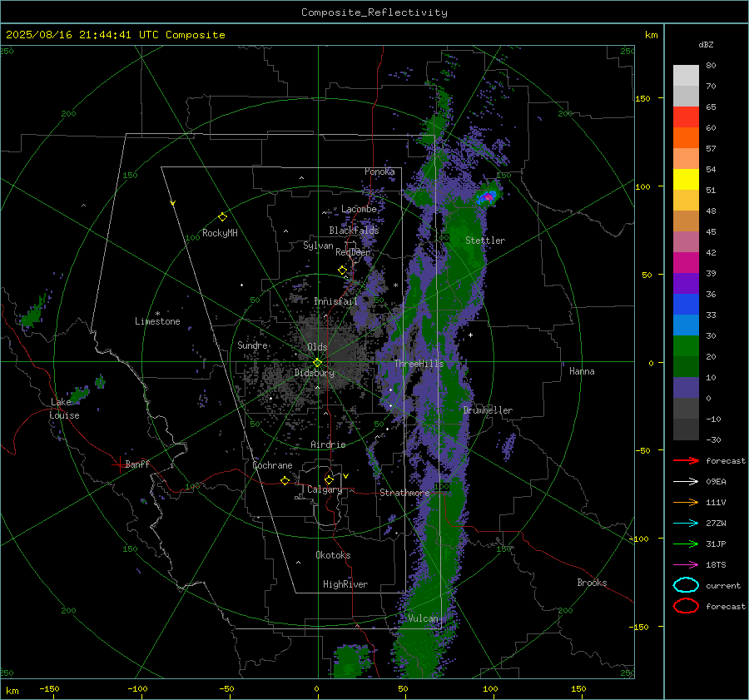
Task: Click the cyan 27ZW arrow in legend
Action: pos(686,524)
